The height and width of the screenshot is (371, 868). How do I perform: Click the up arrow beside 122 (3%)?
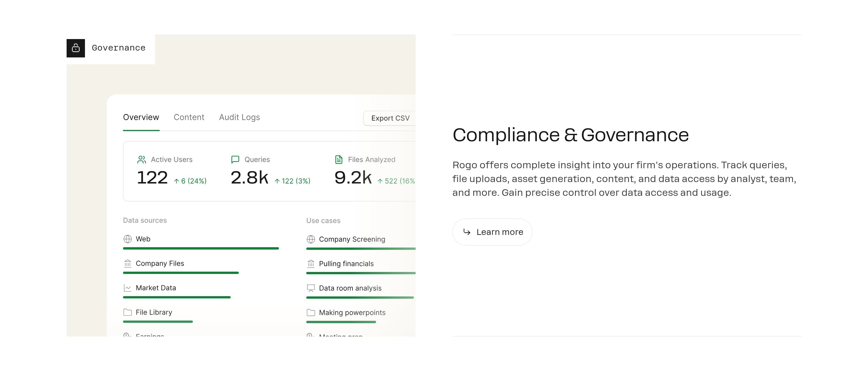point(277,181)
